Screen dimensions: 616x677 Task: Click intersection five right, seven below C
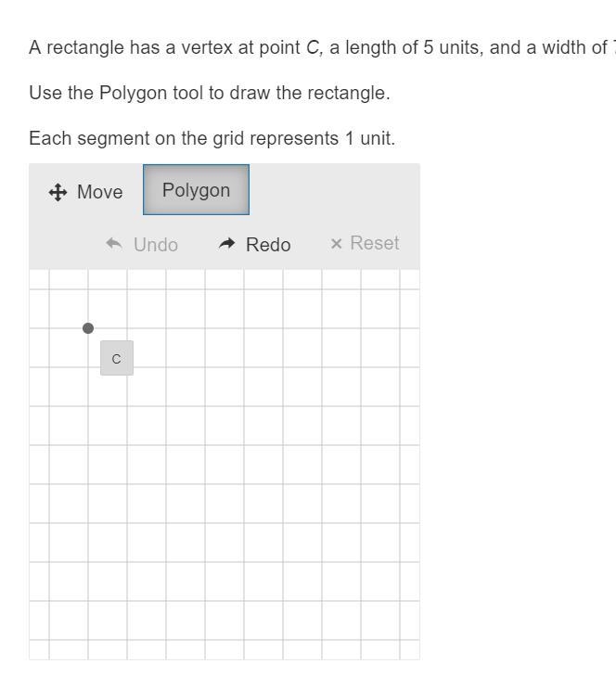283,601
